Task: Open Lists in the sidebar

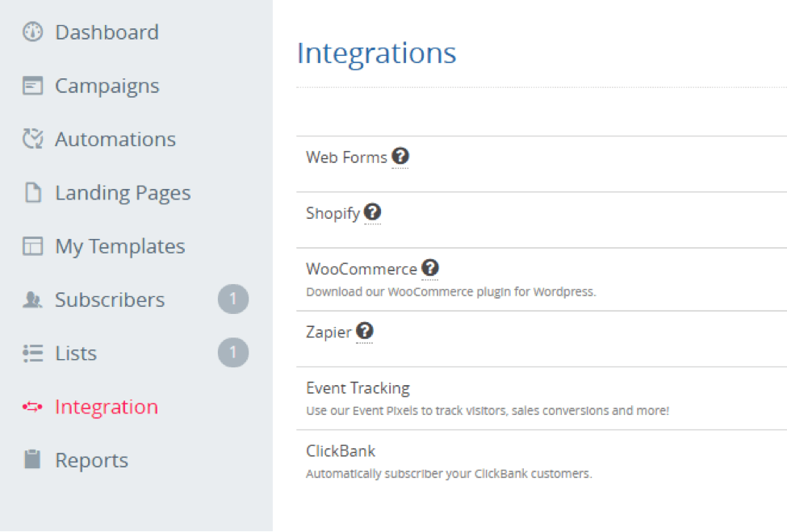Action: coord(76,354)
